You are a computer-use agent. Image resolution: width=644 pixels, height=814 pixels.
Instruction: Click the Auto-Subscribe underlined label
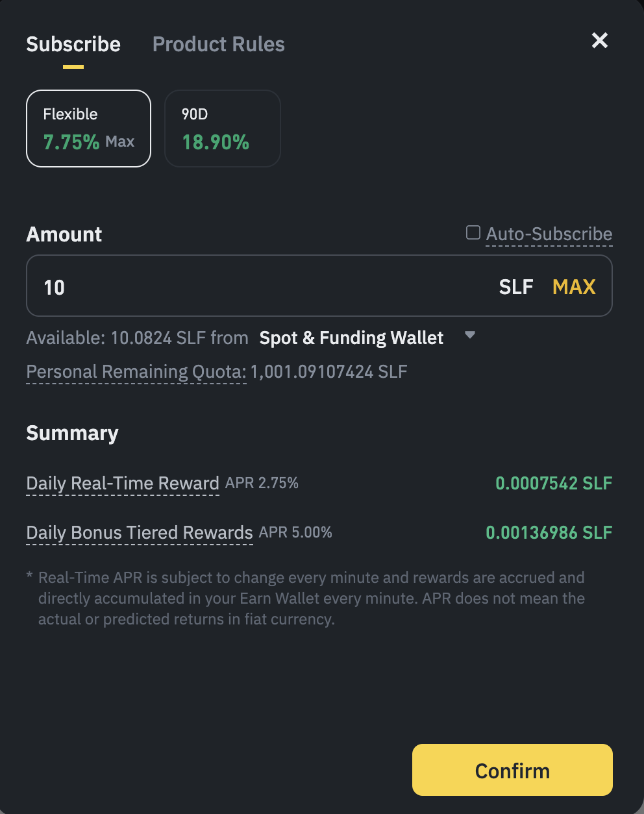click(x=549, y=234)
